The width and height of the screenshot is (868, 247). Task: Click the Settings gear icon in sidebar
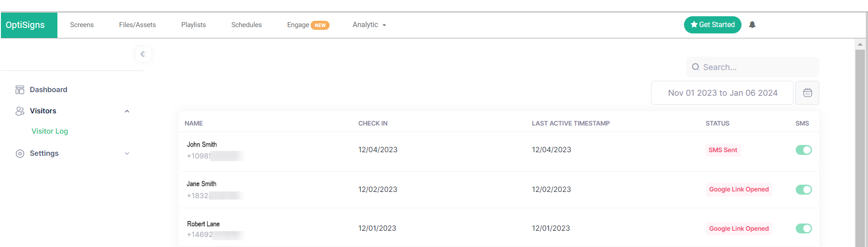tap(20, 154)
